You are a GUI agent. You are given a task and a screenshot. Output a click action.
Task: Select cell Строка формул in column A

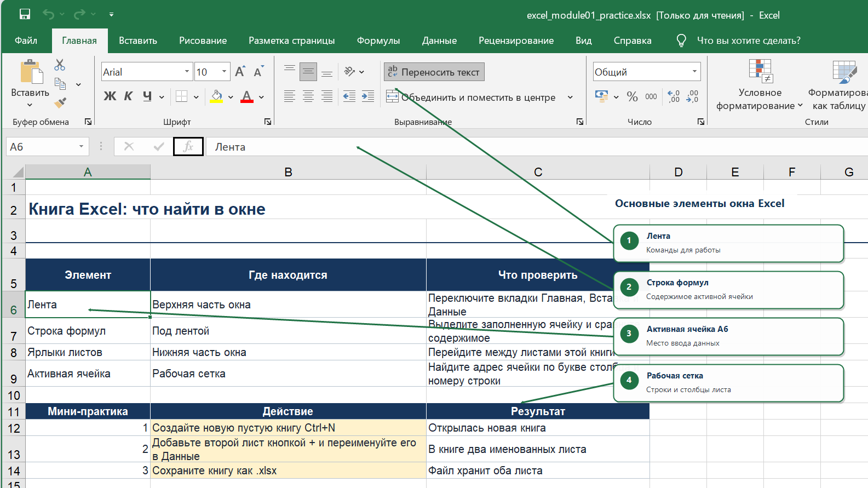click(88, 331)
